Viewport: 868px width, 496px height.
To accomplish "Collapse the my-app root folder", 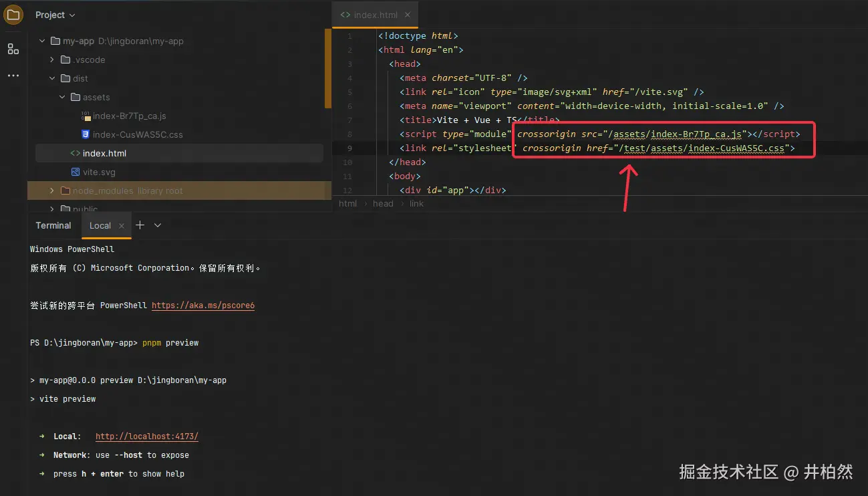I will (x=42, y=41).
